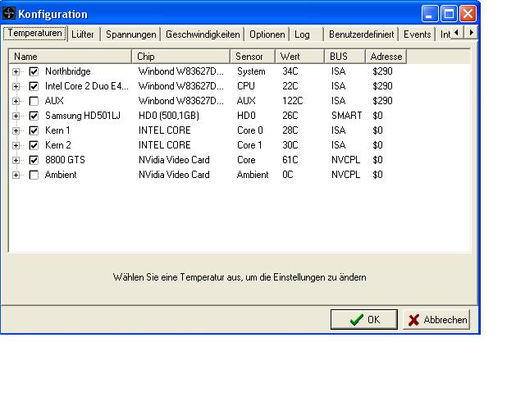Click the SpeedFan app icon in title bar
Image resolution: width=525 pixels, height=420 pixels.
(x=9, y=14)
